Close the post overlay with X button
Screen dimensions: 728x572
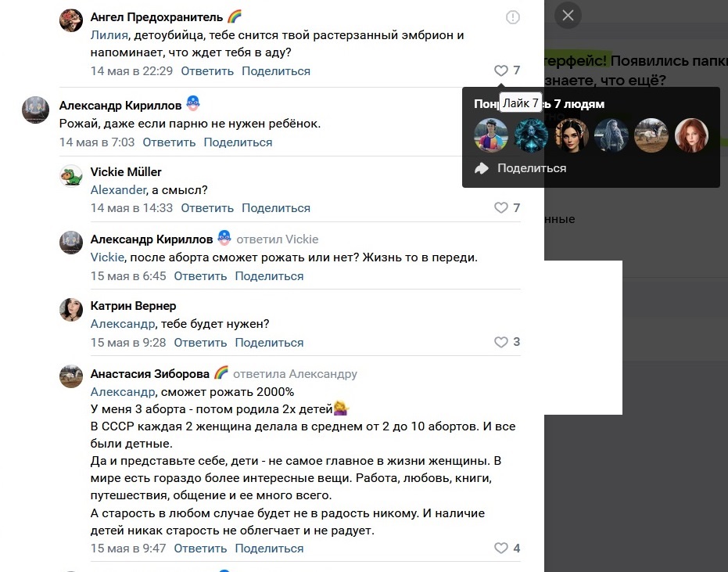pyautogui.click(x=568, y=16)
